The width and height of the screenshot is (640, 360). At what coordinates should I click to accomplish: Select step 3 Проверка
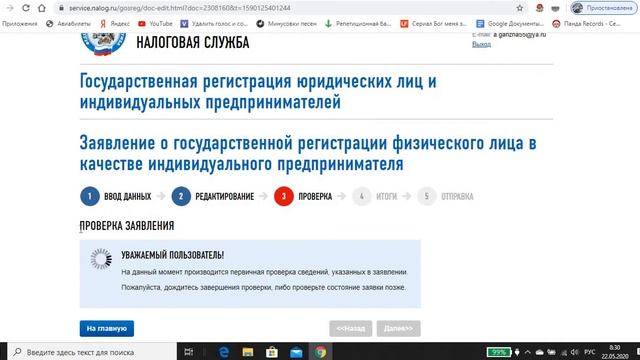pyautogui.click(x=303, y=196)
